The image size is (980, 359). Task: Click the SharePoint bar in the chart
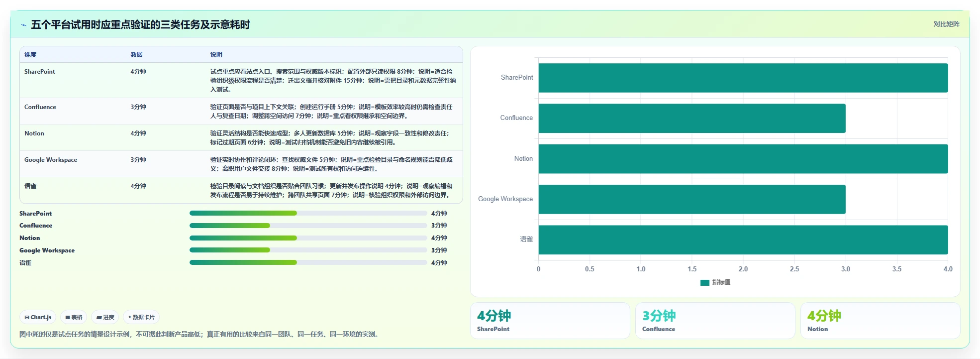point(743,78)
